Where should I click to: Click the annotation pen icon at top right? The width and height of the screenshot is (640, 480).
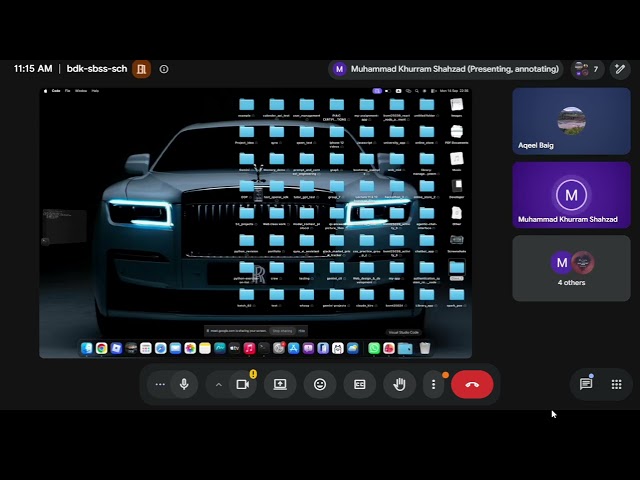click(620, 69)
